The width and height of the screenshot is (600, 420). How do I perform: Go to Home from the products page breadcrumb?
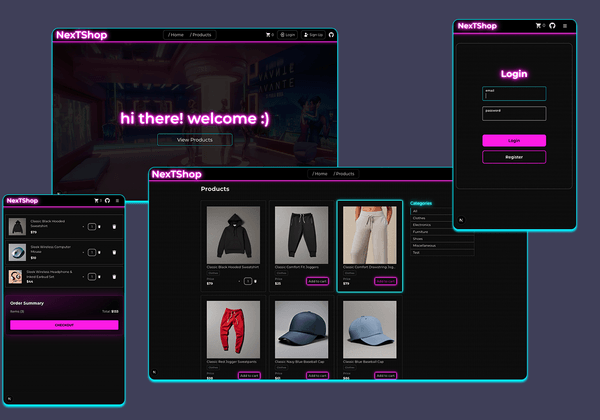(x=320, y=174)
